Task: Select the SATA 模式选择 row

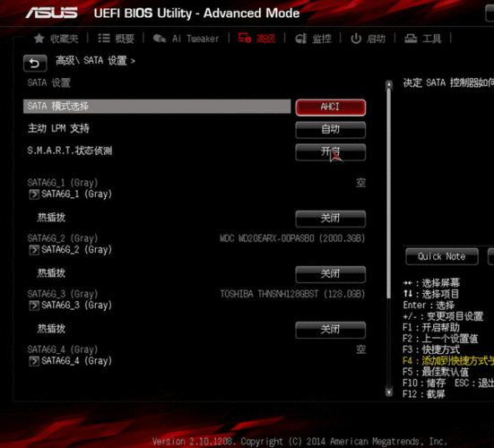Action: (x=157, y=107)
